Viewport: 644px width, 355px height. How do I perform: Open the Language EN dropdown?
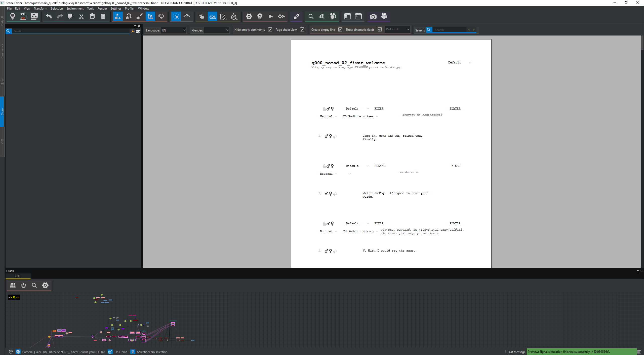pyautogui.click(x=174, y=30)
